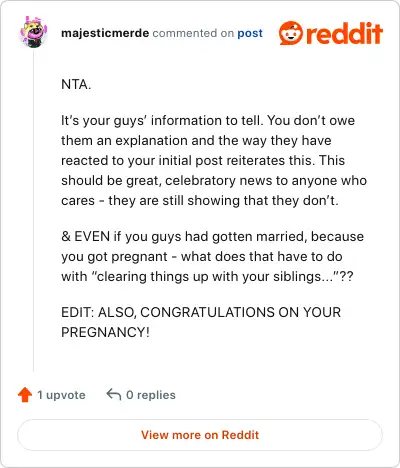Image resolution: width=400 pixels, height=468 pixels.
Task: Click the line beginning "& EVEN if you guys"
Action: click(213, 236)
